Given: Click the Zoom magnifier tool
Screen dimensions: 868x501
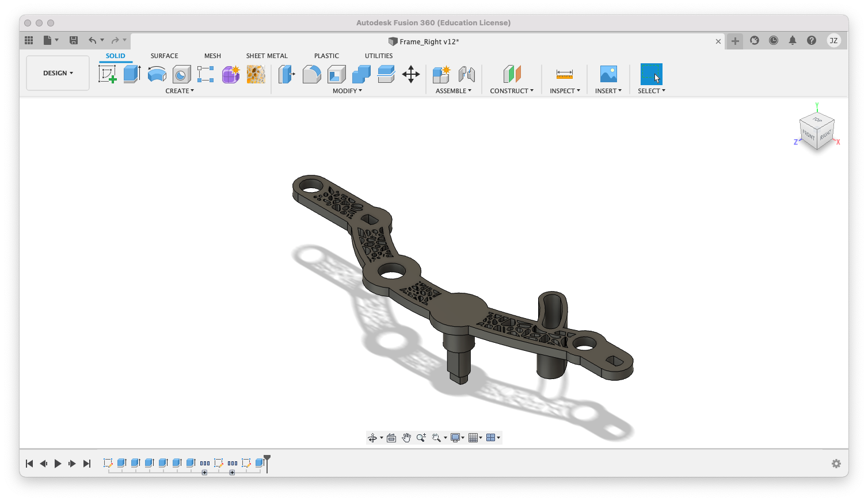Looking at the screenshot, I should (x=421, y=438).
